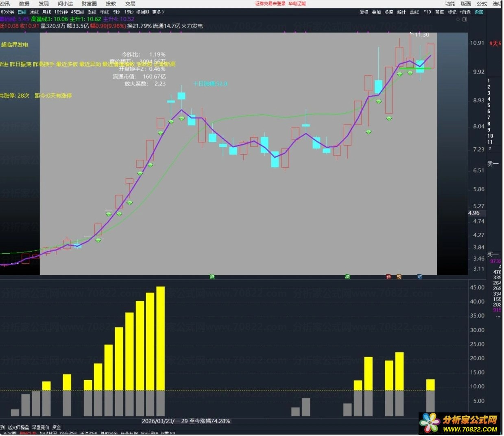504x436 pixels.
Task: Expand the 更多 periods list
Action: coord(158,12)
